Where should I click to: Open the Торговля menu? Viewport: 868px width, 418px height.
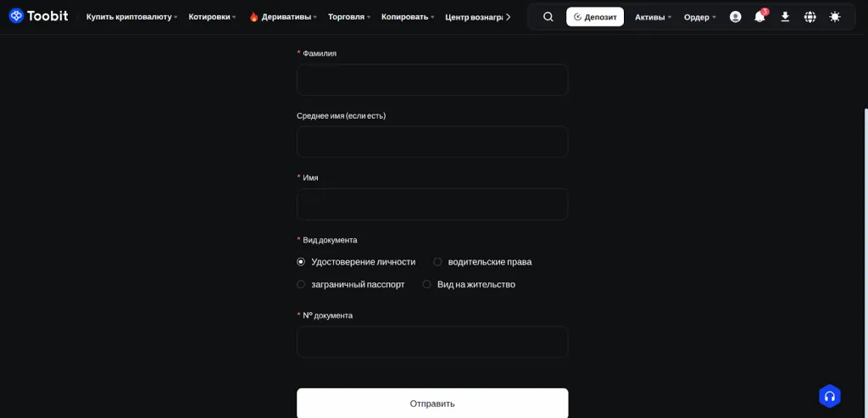pyautogui.click(x=349, y=17)
